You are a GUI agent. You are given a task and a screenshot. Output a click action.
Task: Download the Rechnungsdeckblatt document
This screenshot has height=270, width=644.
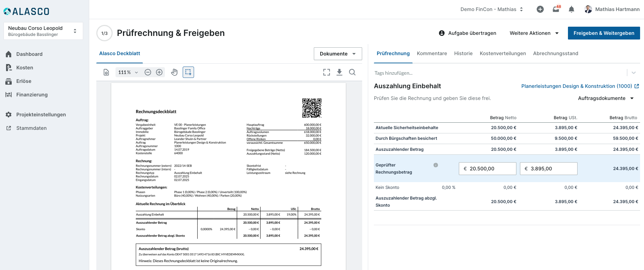click(339, 72)
